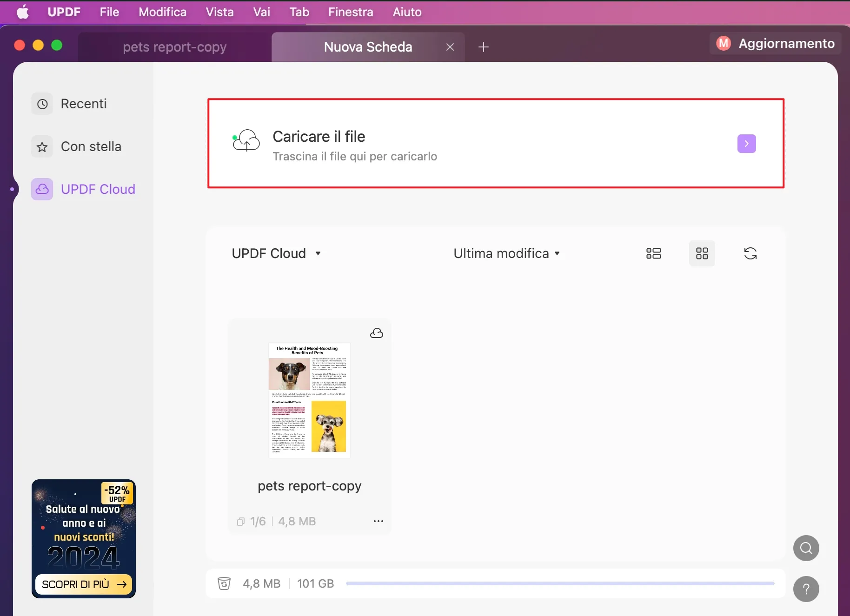Go to Con stella in the sidebar
Screen dimensions: 850x616
coord(91,146)
